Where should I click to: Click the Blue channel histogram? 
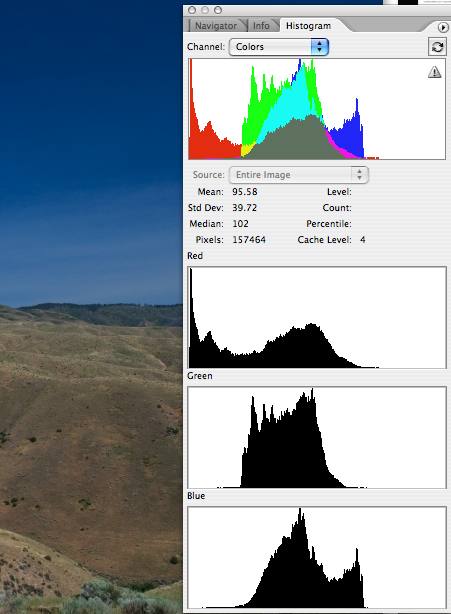pos(317,558)
